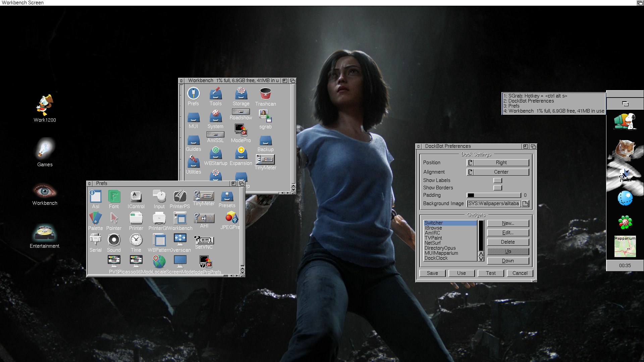
Task: Move selected gadget Down
Action: point(508,261)
